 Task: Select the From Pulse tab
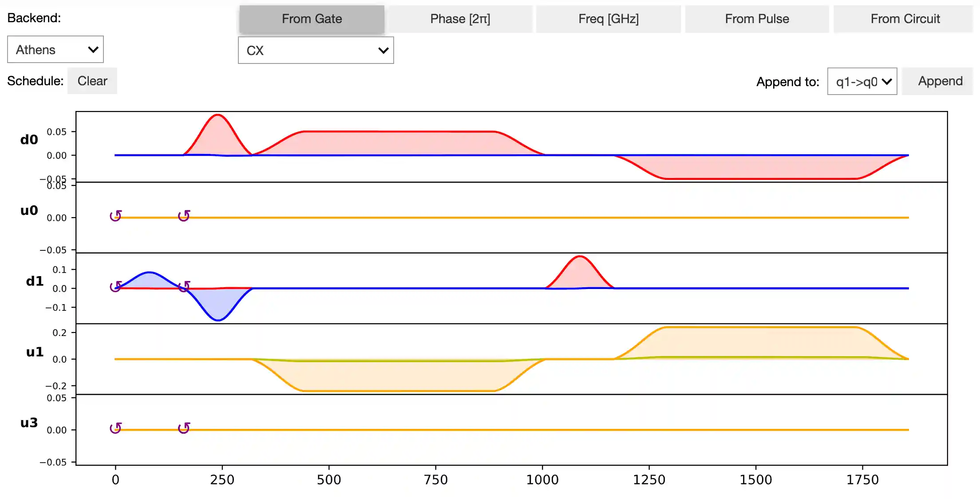click(x=757, y=19)
